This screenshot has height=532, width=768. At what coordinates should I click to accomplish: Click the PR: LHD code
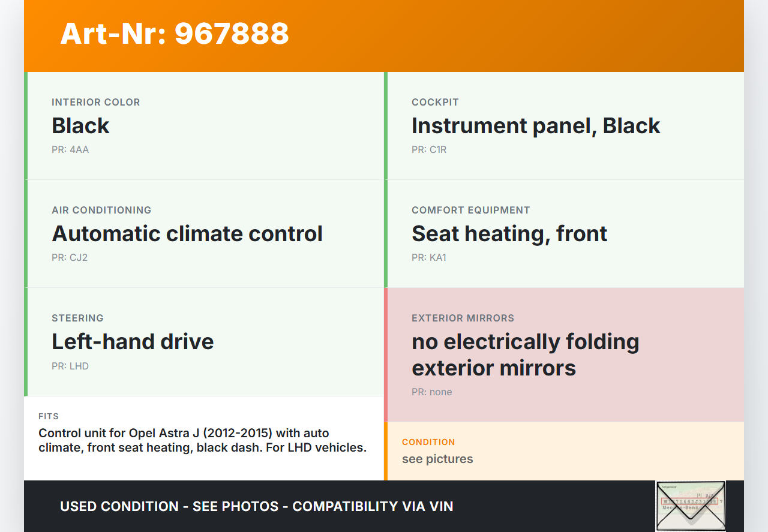(x=70, y=366)
